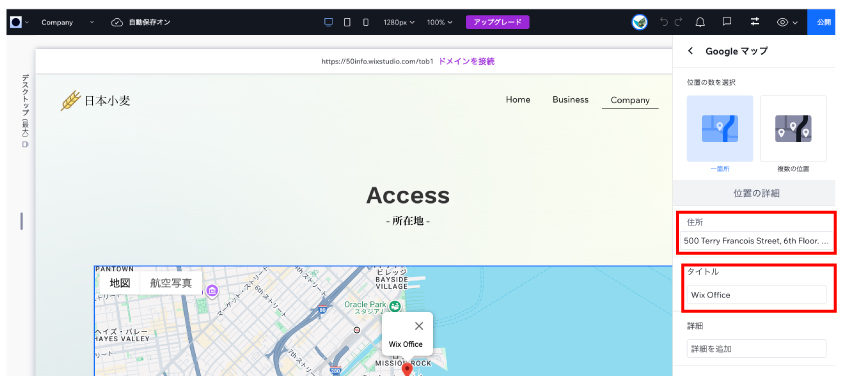Expand the Wix logo menu arrow
This screenshot has width=842, height=384.
point(27,23)
